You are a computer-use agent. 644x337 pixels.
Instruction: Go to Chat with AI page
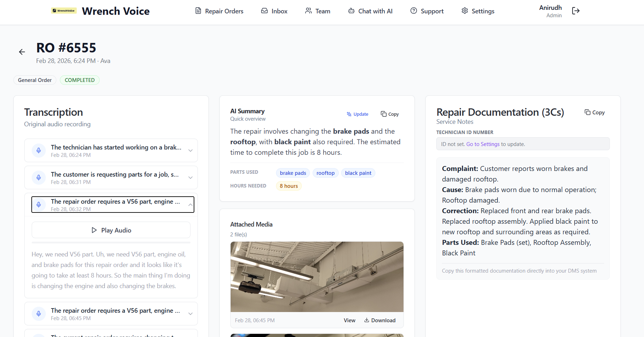pyautogui.click(x=370, y=11)
